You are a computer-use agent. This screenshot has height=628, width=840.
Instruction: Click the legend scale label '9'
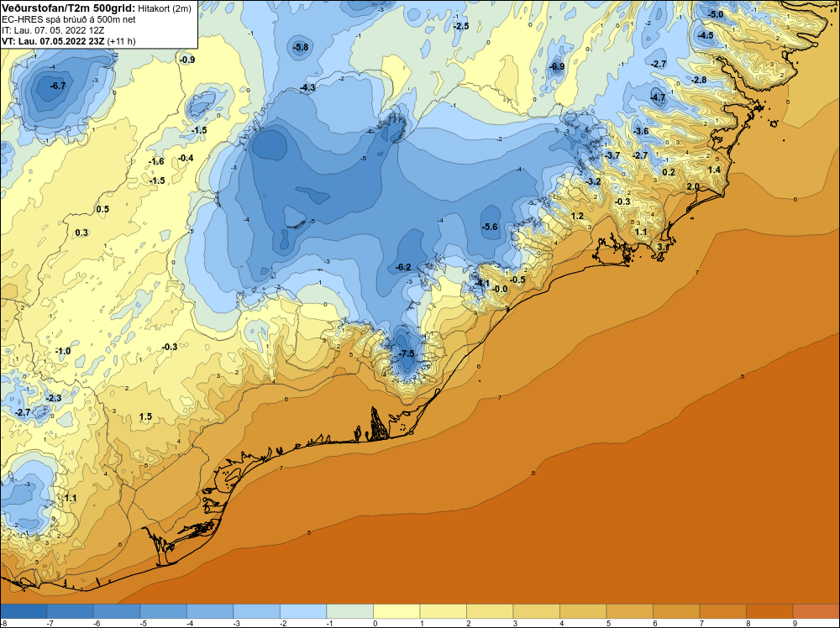pos(795,623)
